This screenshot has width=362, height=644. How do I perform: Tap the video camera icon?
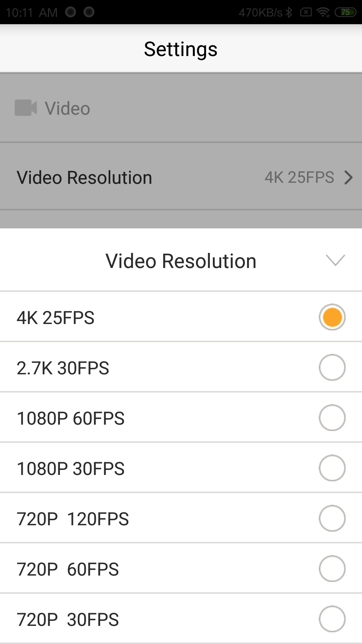click(25, 108)
